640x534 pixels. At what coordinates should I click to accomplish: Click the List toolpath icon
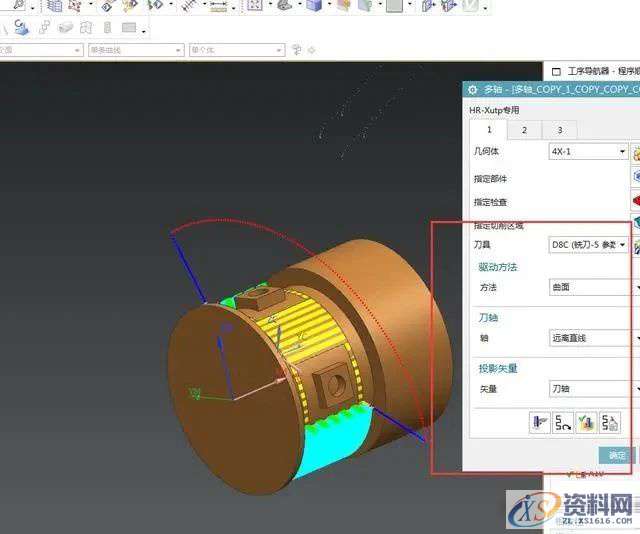[x=610, y=422]
